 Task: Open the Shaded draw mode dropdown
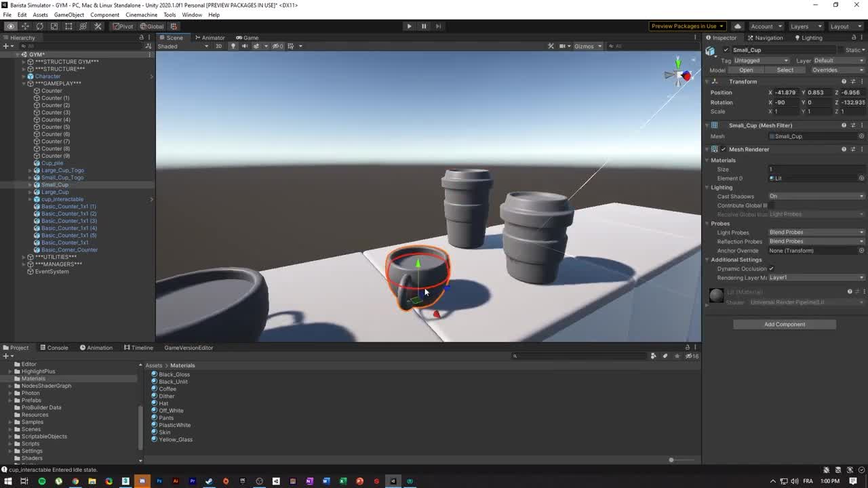183,46
